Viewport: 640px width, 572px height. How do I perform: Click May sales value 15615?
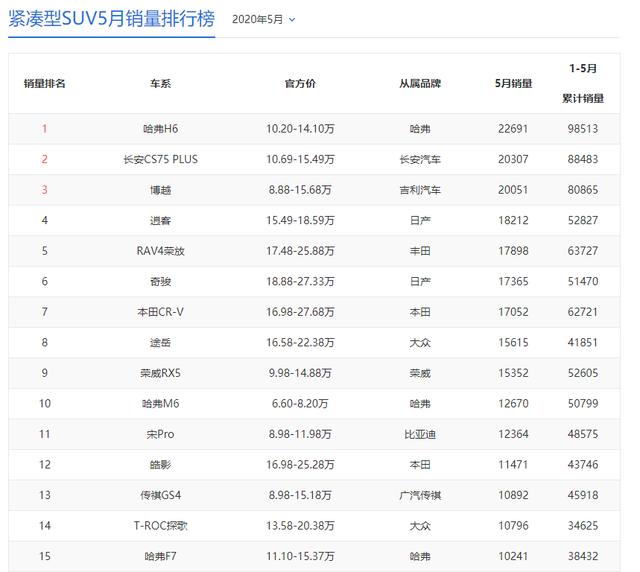point(513,343)
